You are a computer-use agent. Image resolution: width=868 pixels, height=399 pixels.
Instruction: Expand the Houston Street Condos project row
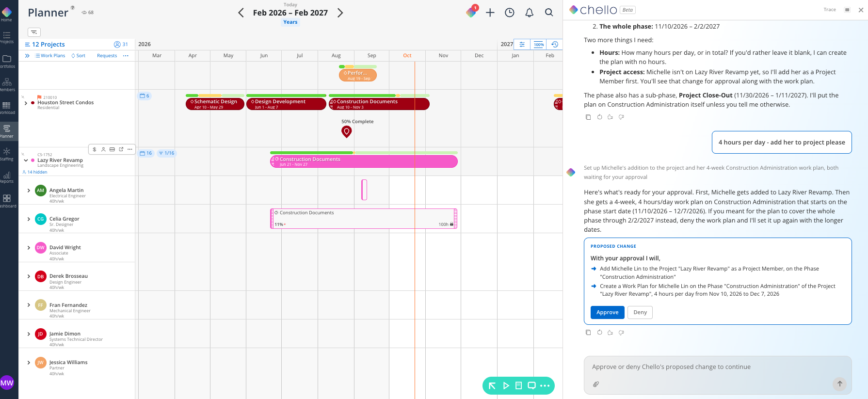coord(26,103)
